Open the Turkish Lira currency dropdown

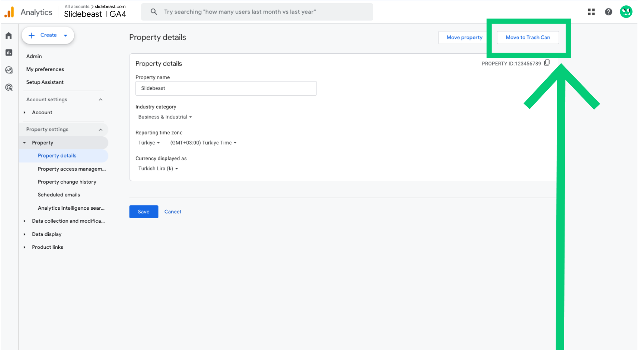(x=158, y=168)
